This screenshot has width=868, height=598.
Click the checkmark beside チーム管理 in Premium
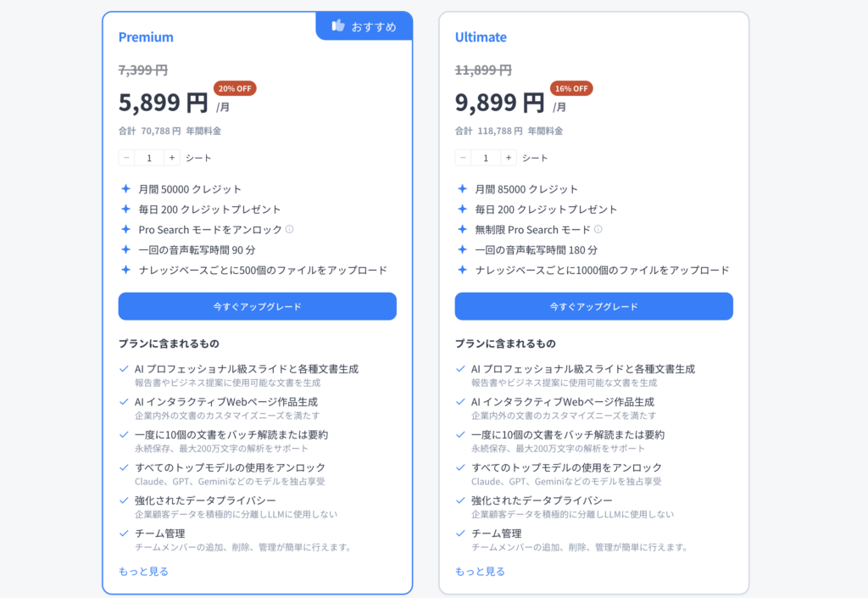tap(125, 534)
